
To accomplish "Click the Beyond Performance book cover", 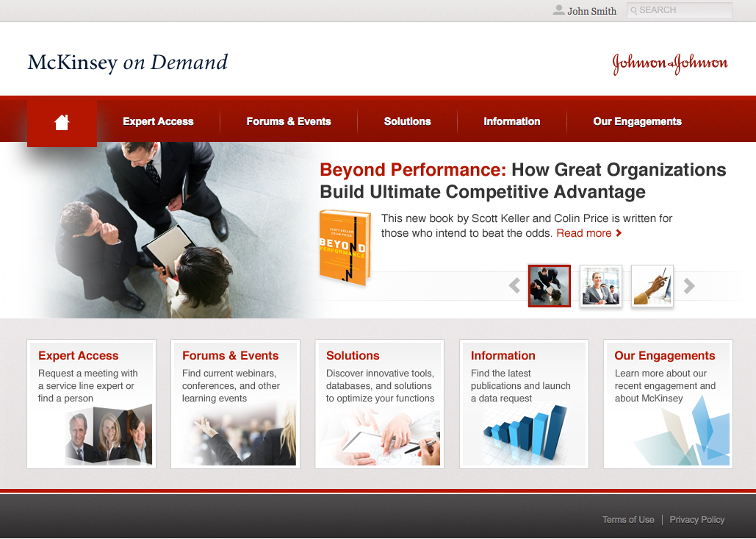I will tap(345, 248).
